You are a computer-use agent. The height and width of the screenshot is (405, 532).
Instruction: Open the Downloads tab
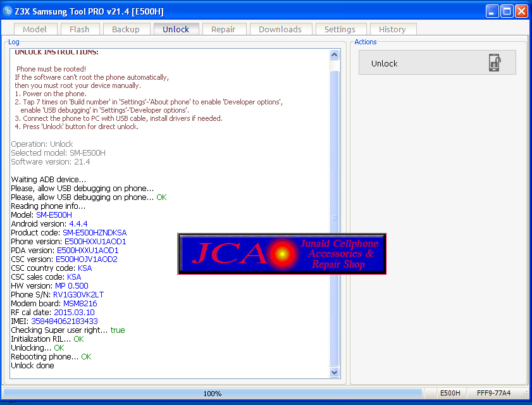click(280, 29)
